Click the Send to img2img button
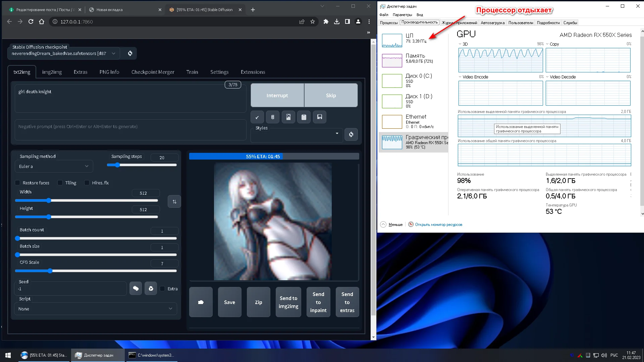The width and height of the screenshot is (644, 362). click(x=288, y=302)
